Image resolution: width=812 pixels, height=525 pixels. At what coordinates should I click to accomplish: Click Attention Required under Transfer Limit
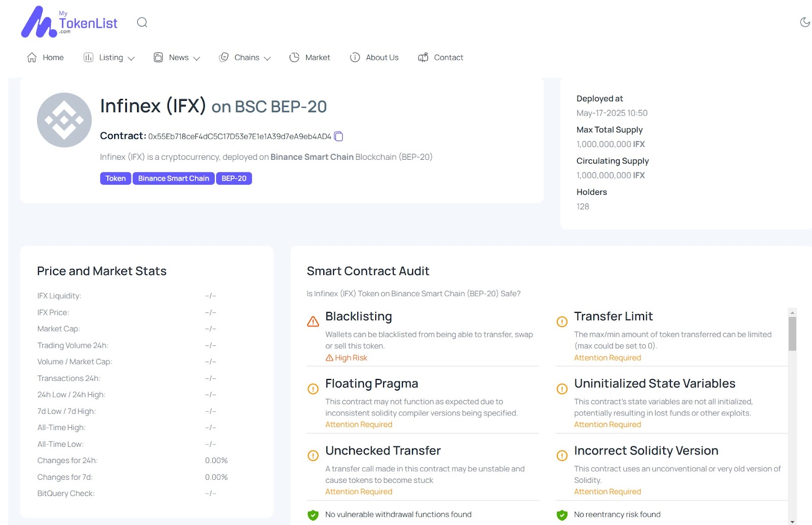[607, 358]
